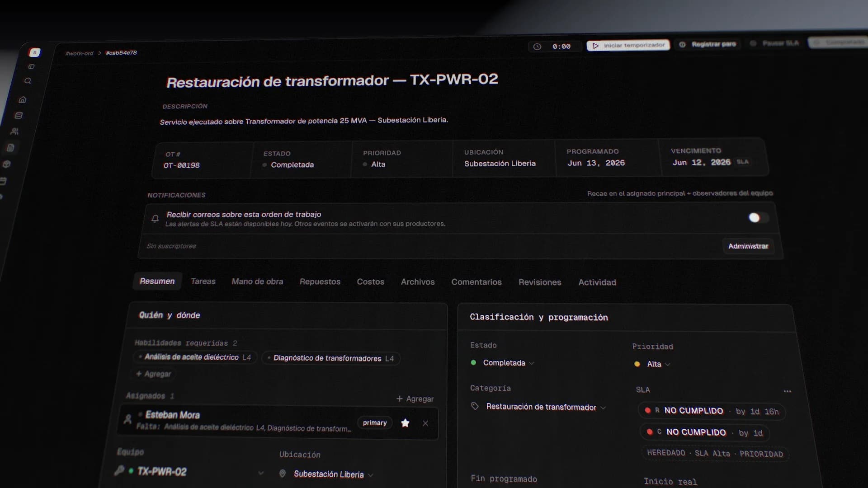Open the users icon in the sidebar
The width and height of the screenshot is (868, 488).
coord(14,131)
